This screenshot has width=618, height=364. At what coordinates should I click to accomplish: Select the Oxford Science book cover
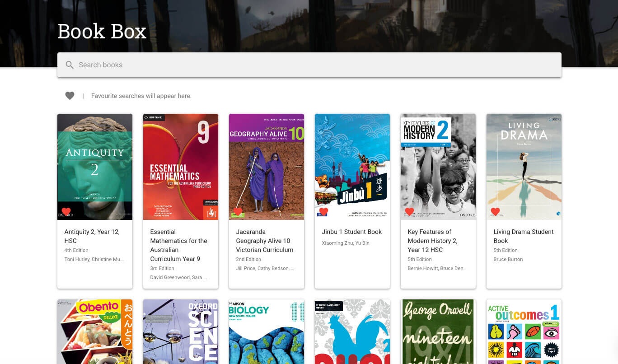181,332
